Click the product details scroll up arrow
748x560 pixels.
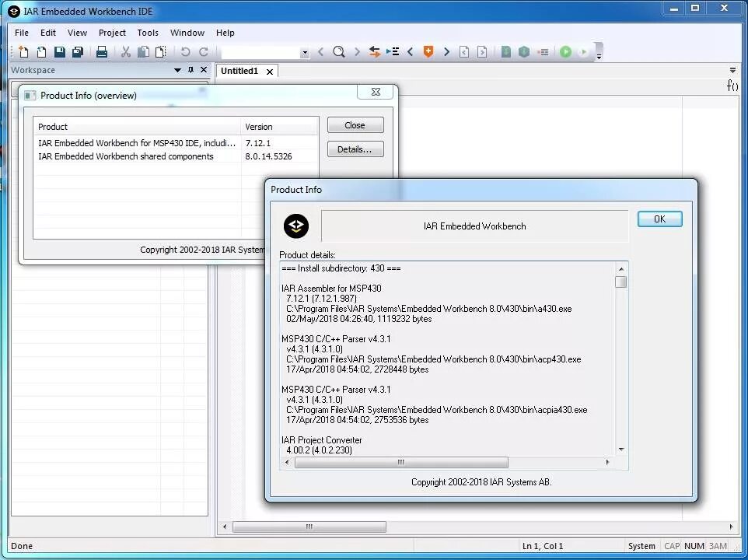click(x=620, y=269)
